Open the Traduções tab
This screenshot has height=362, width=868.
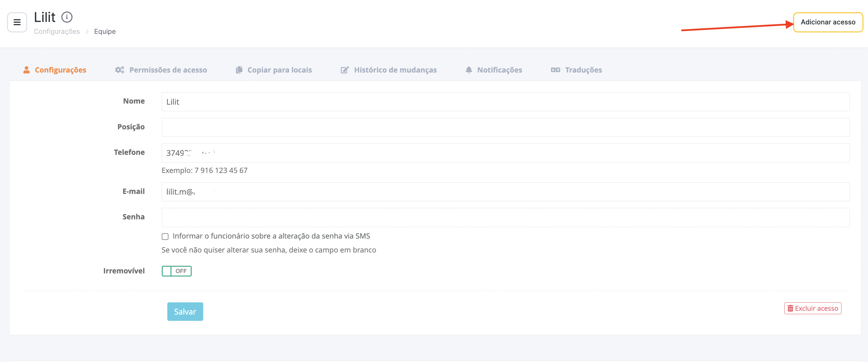(583, 70)
